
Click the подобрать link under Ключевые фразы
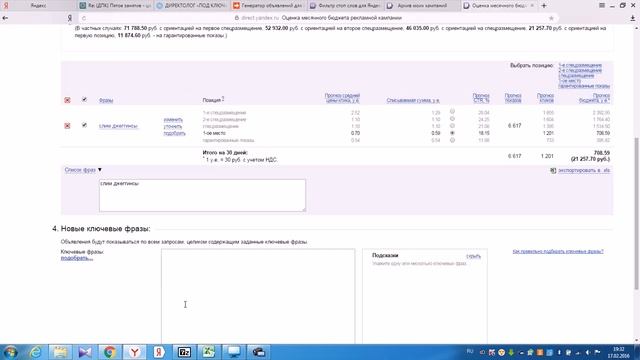pos(77,258)
